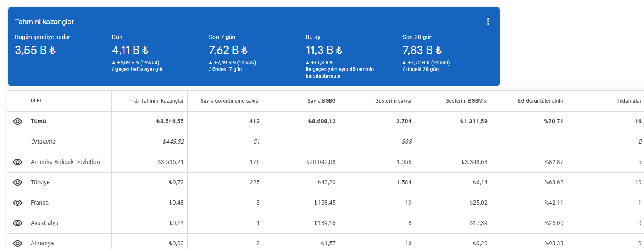
Task: Toggle eye icon for Avustralya row
Action: [17, 223]
